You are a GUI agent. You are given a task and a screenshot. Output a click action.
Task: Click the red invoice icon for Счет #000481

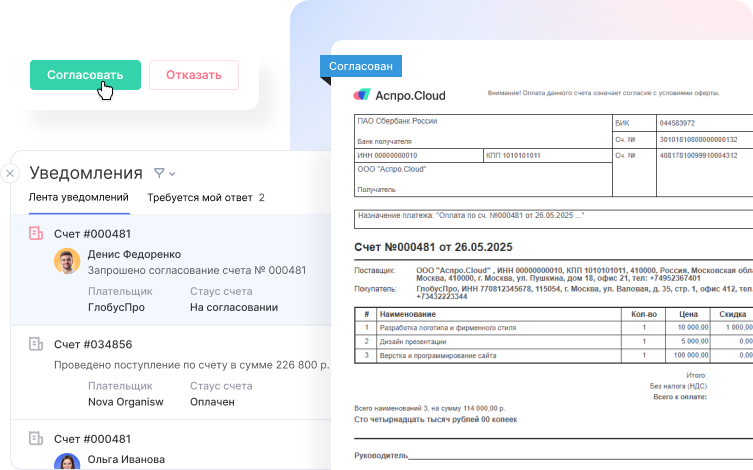click(x=36, y=233)
